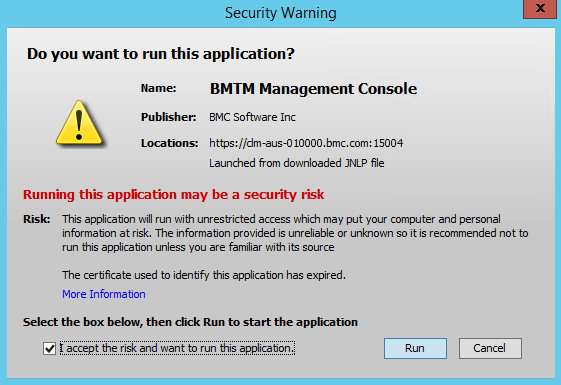Click the 'Security Warning' title bar text
The width and height of the screenshot is (561, 385).
click(280, 13)
